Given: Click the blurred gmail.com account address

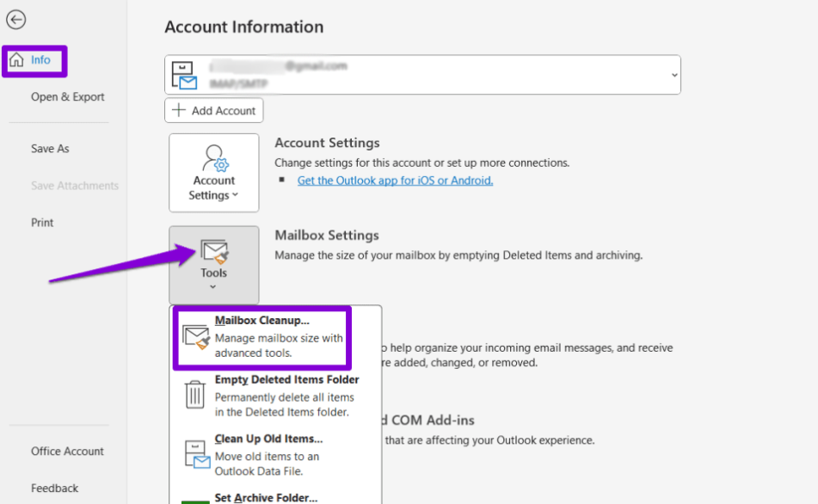Looking at the screenshot, I should 279,66.
